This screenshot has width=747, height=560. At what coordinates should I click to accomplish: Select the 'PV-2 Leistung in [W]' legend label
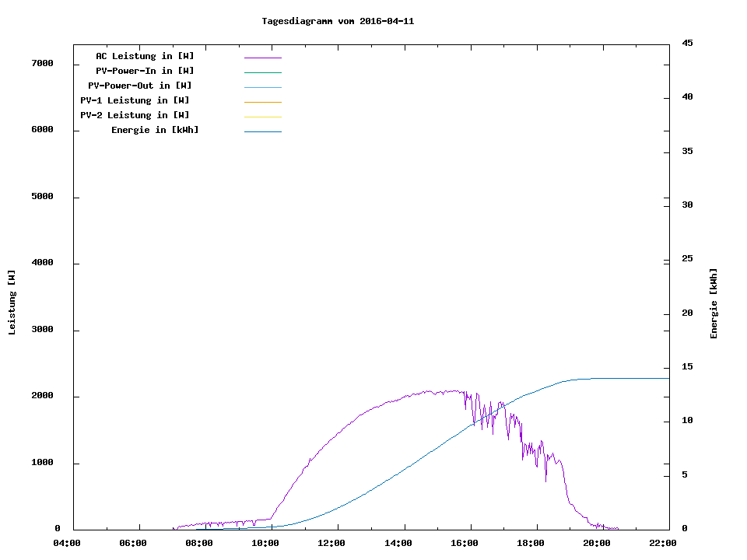(x=135, y=115)
